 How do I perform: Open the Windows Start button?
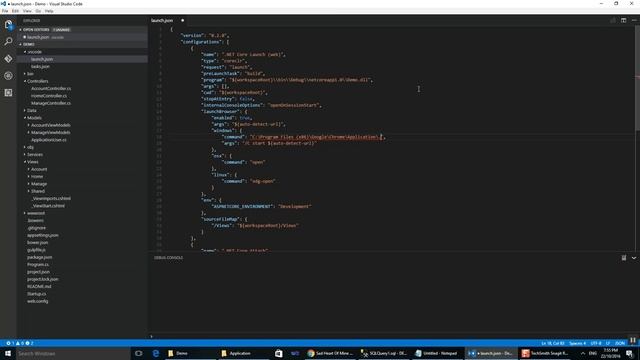(8, 353)
